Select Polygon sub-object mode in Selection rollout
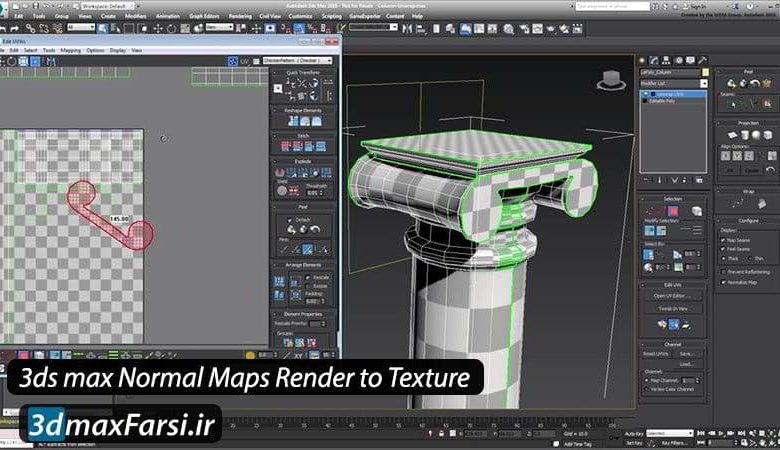Image resolution: width=780 pixels, height=450 pixels. [x=673, y=211]
